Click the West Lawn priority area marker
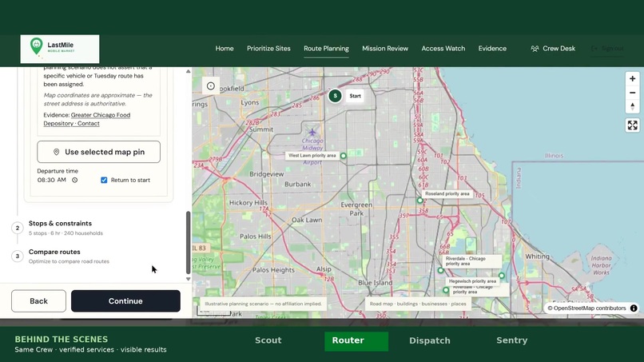This screenshot has width=644, height=362. [344, 156]
